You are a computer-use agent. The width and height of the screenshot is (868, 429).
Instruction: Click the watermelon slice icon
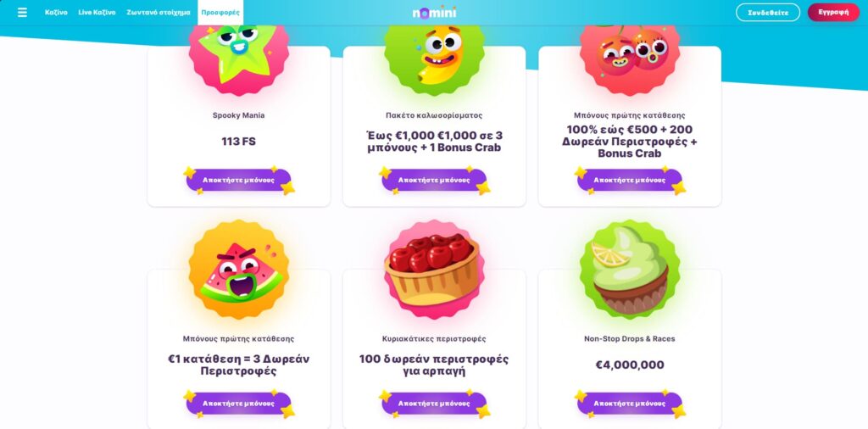click(x=238, y=270)
